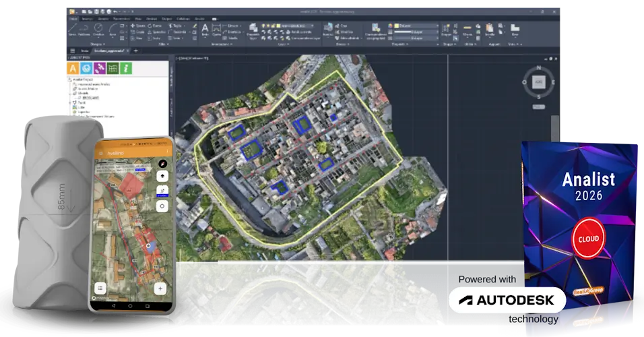Open the blue globe panel button
Screen dimensions: 644x337
tap(86, 68)
